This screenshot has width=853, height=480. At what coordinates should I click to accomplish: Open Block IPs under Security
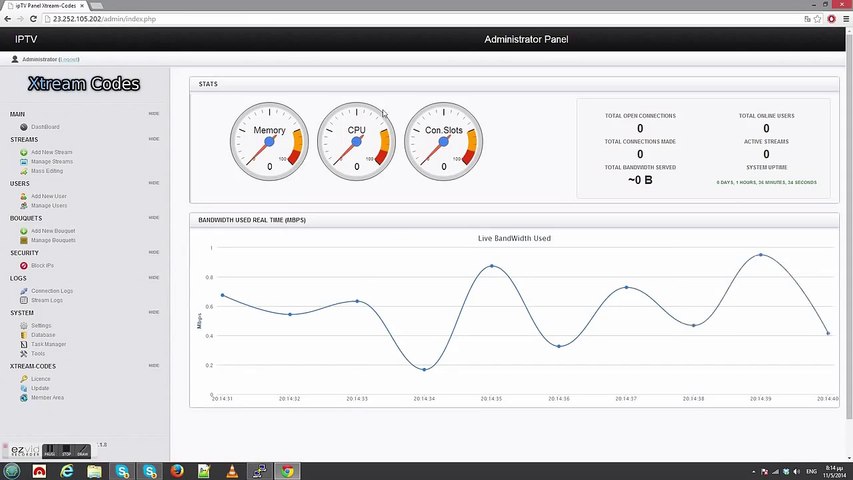pyautogui.click(x=42, y=266)
